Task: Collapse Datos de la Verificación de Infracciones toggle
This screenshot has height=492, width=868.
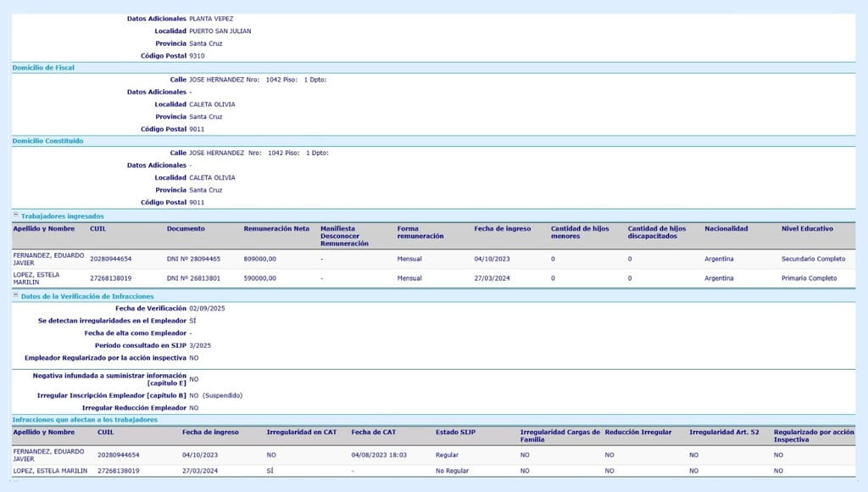Action: [15, 296]
